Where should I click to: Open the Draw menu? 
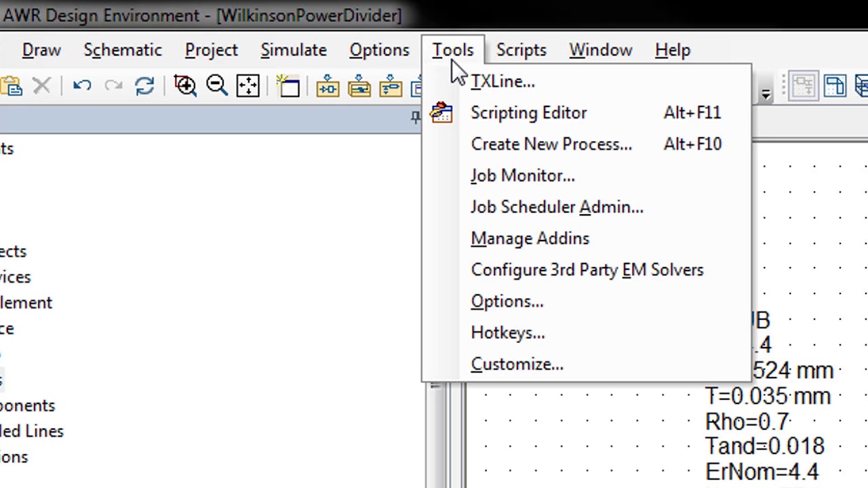pyautogui.click(x=41, y=50)
